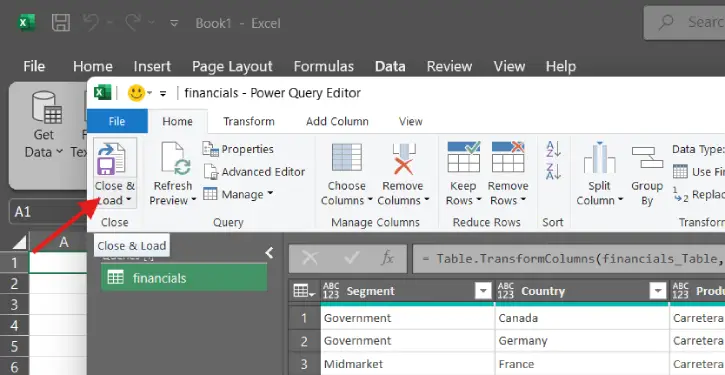Click the Group By icon

pos(646,158)
